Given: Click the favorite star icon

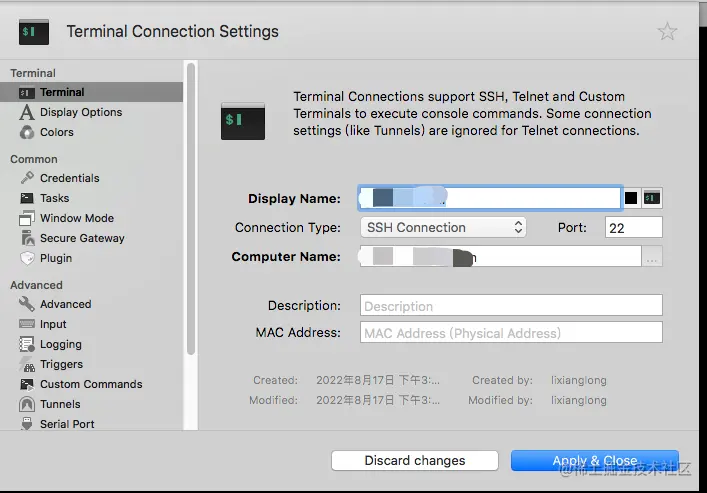Looking at the screenshot, I should 667,32.
